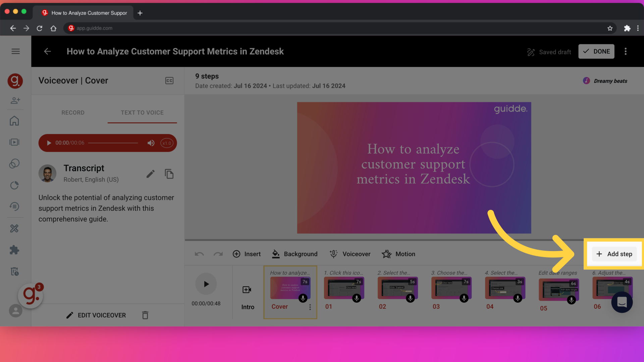The image size is (644, 362).
Task: Switch to the TEXT TO VOICE tab
Action: 142,113
